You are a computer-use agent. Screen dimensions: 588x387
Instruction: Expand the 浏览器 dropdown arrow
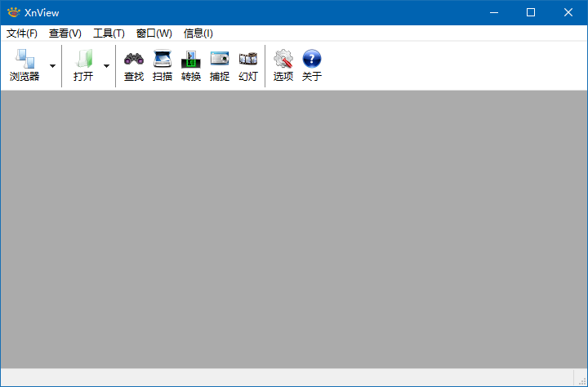[52, 66]
